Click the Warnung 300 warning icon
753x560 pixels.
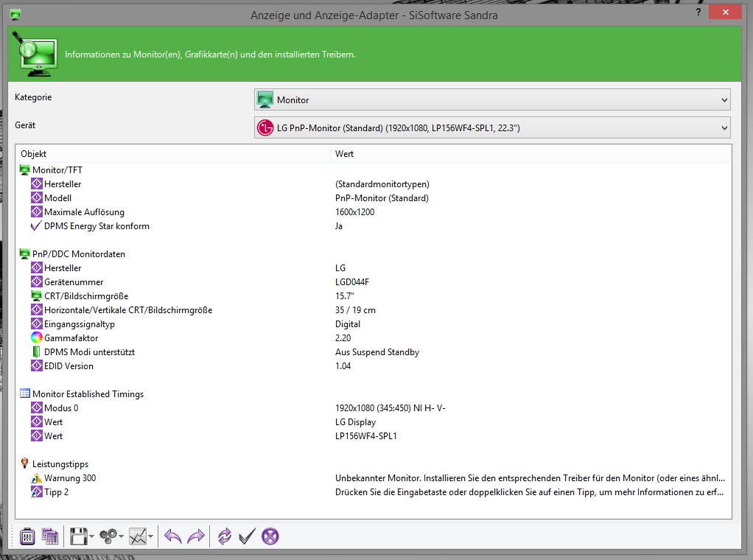click(37, 478)
